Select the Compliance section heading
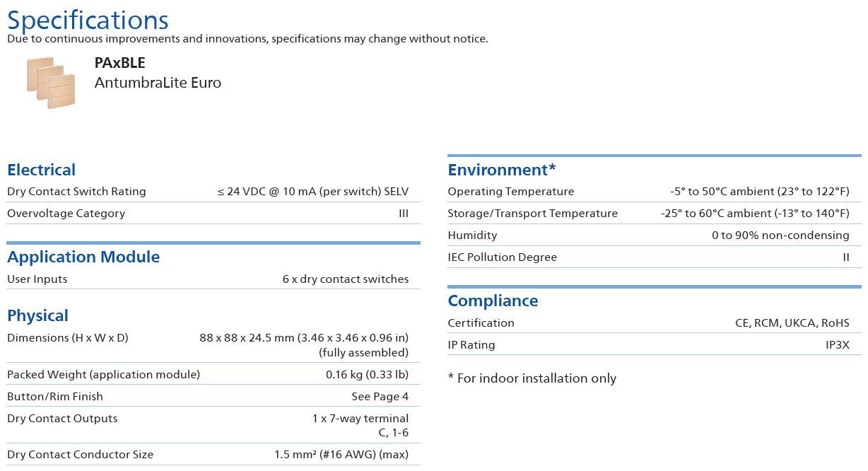This screenshot has width=868, height=471. tap(493, 301)
